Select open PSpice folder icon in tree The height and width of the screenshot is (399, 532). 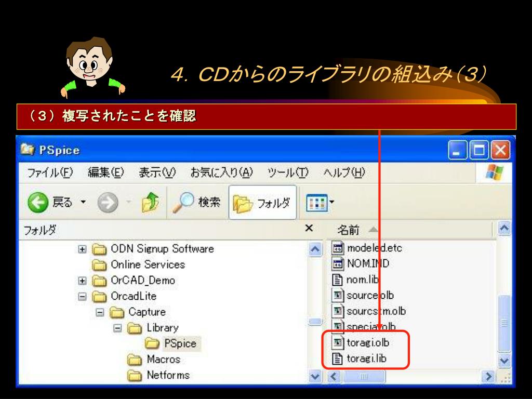(152, 343)
